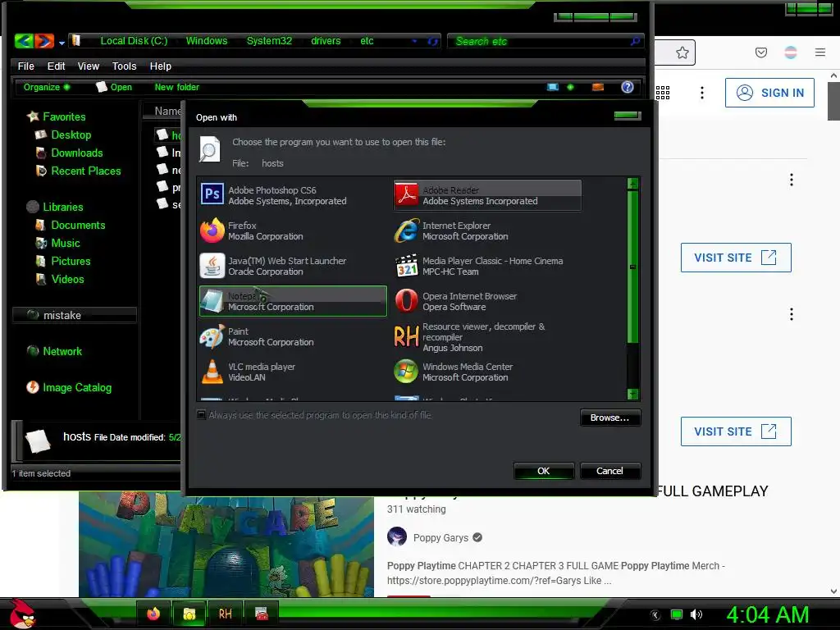This screenshot has height=630, width=840.
Task: Choose Media Player Classic - Home Cinema
Action: (x=487, y=267)
